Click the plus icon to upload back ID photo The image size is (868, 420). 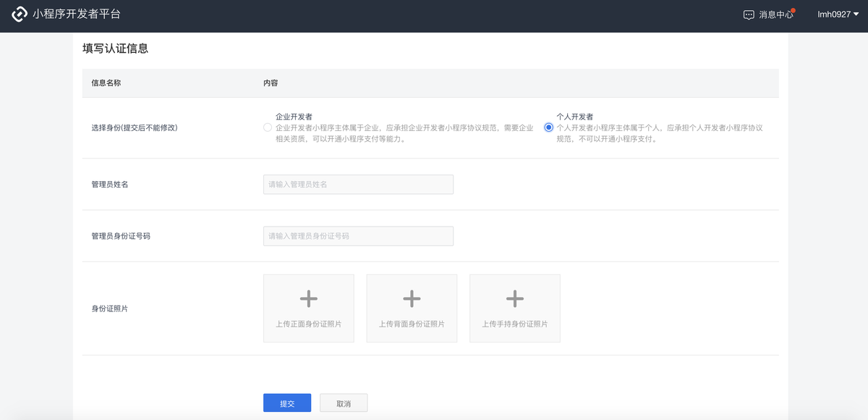[x=412, y=298]
